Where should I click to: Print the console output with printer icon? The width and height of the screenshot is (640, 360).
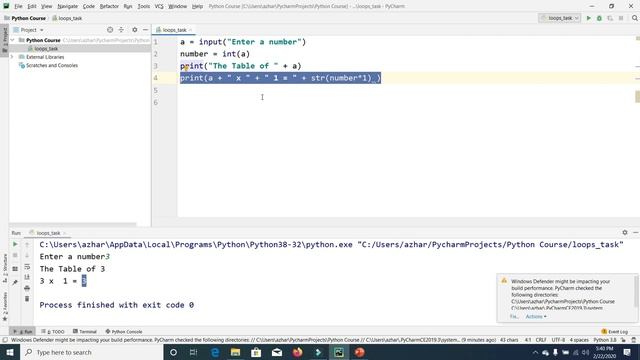click(x=27, y=288)
